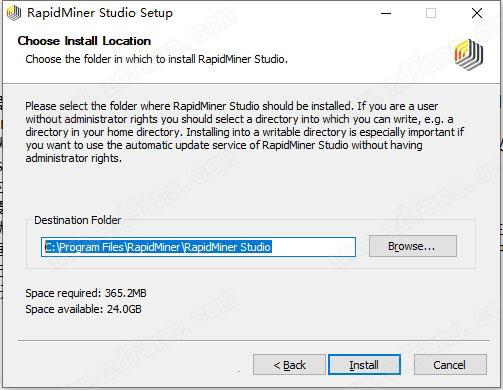Minimize the RapidMiner Studio Setup window
503x390 pixels.
386,13
